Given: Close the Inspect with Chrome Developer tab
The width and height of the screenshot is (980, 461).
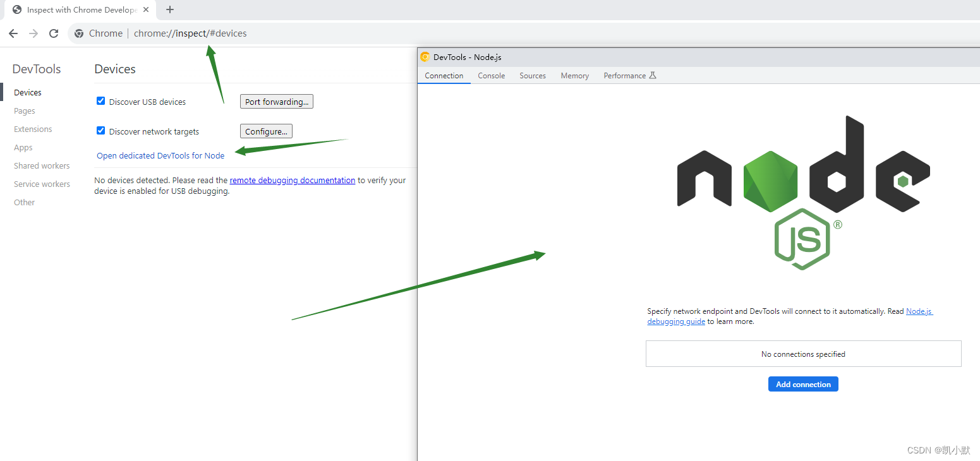Looking at the screenshot, I should pos(146,9).
